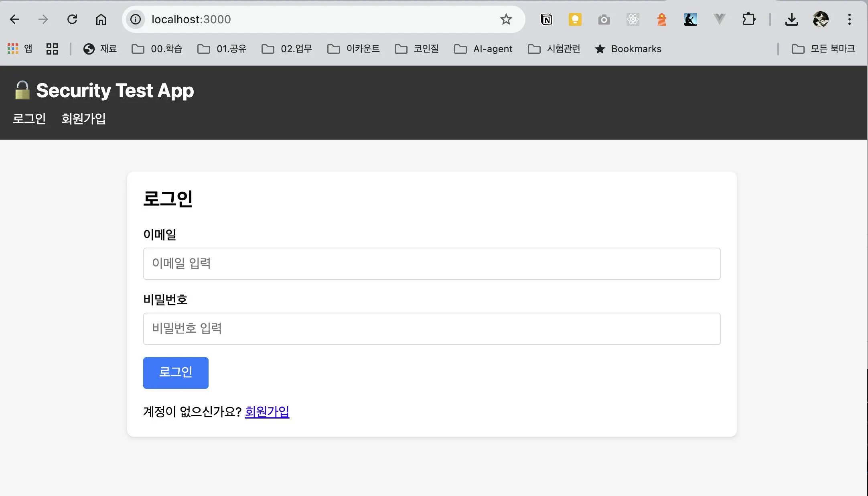Bookmark this page with star icon
This screenshot has height=496, width=868.
pos(506,19)
